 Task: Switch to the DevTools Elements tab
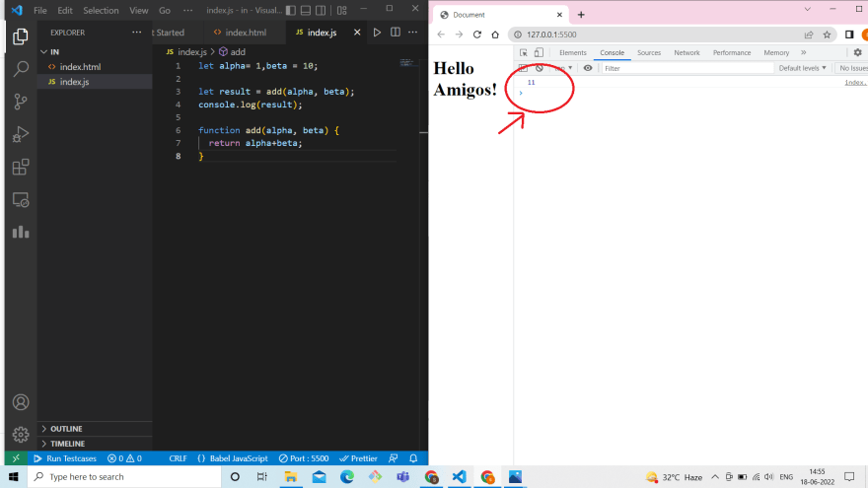572,52
